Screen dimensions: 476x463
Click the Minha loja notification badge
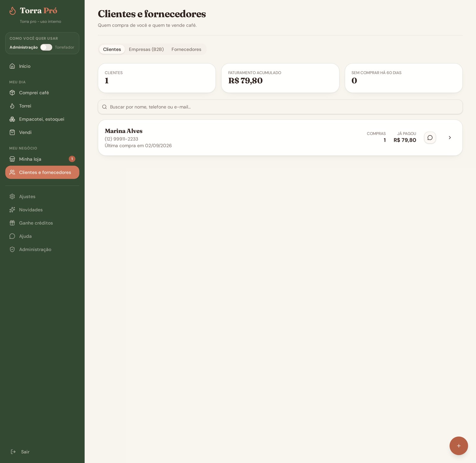click(x=72, y=159)
